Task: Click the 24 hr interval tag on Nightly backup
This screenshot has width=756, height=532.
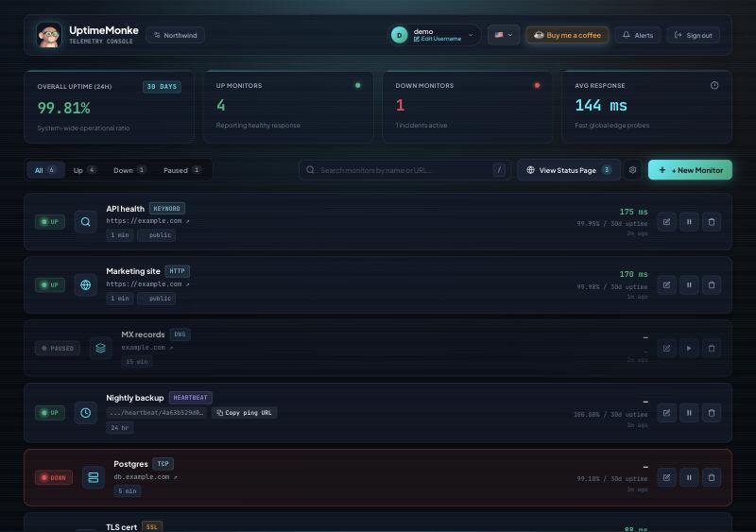Action: coord(120,428)
